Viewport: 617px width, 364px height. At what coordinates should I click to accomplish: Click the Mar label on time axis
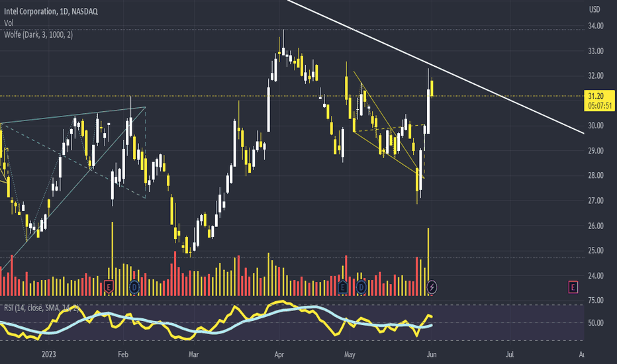[193, 355]
